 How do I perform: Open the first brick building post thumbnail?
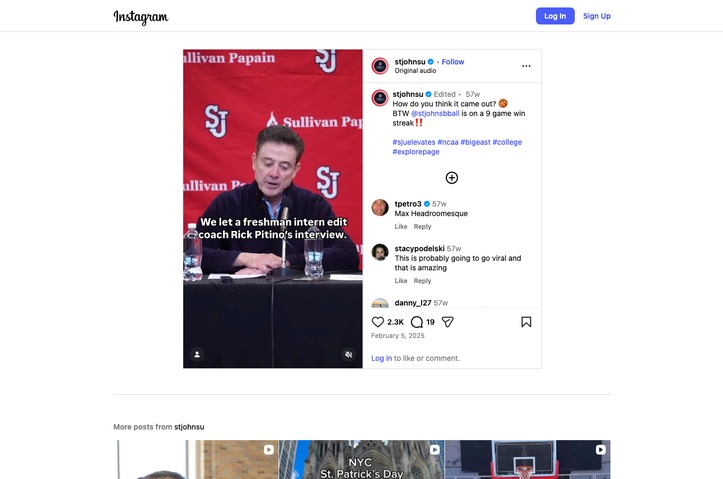point(196,459)
